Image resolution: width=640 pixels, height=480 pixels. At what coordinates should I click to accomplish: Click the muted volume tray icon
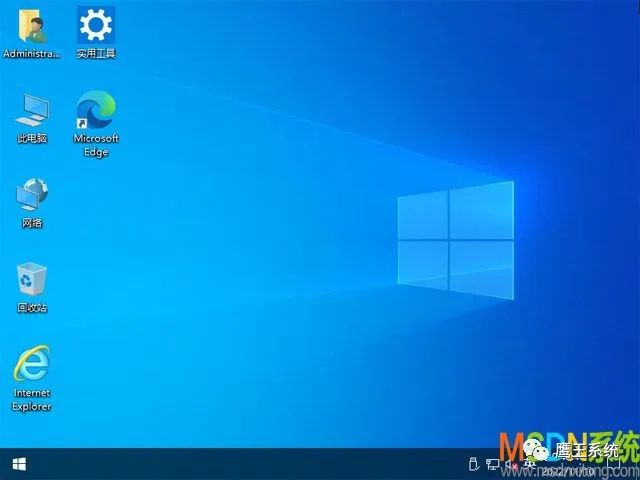(511, 464)
